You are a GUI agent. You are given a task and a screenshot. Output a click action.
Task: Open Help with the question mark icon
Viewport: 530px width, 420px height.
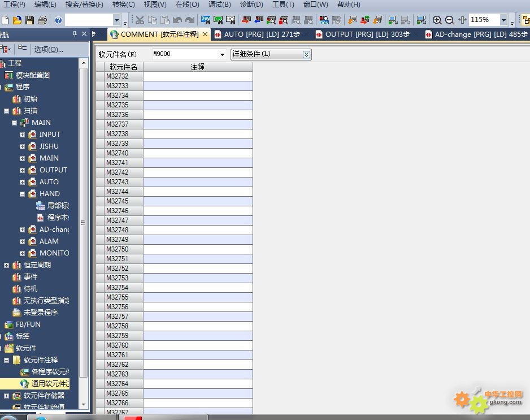tap(58, 20)
